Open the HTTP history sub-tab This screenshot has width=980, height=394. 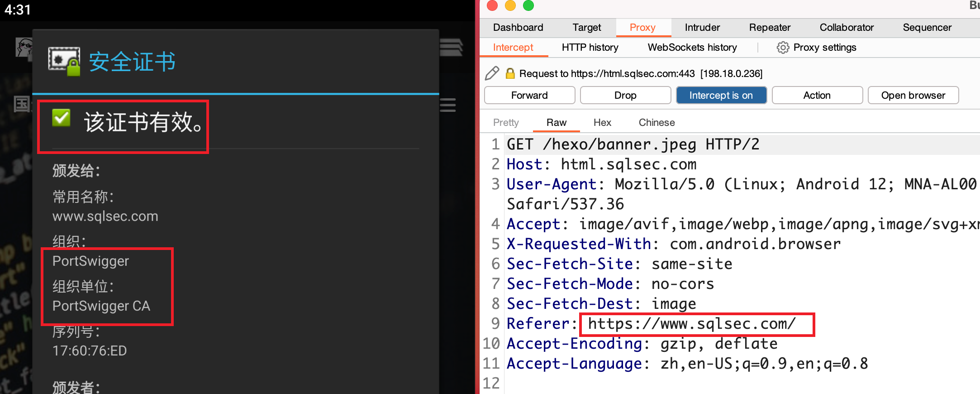pyautogui.click(x=590, y=48)
